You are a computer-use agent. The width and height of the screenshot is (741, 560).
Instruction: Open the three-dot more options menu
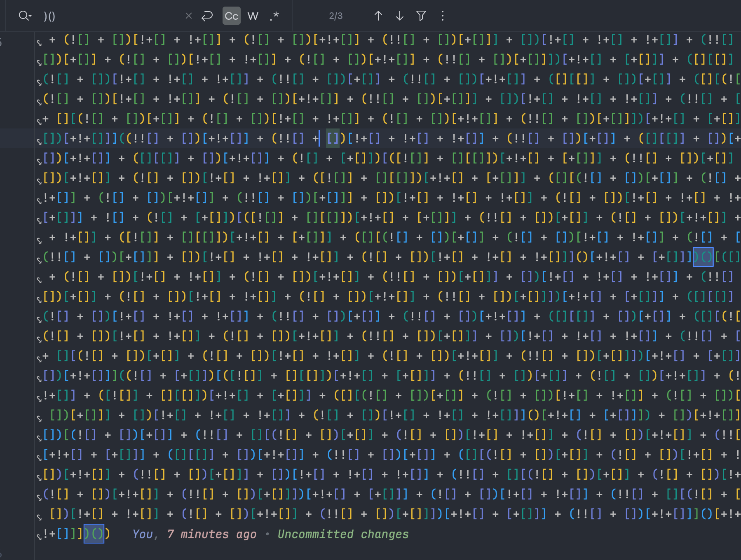tap(443, 16)
